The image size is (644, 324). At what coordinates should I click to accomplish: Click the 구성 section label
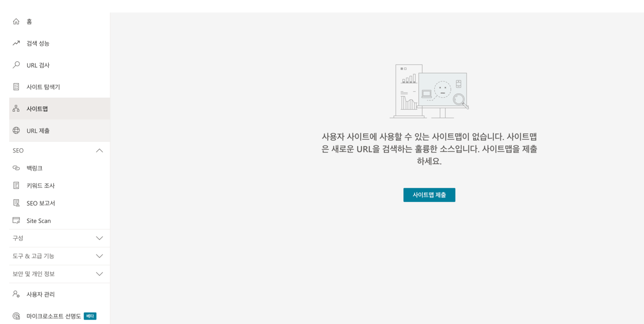coord(18,238)
